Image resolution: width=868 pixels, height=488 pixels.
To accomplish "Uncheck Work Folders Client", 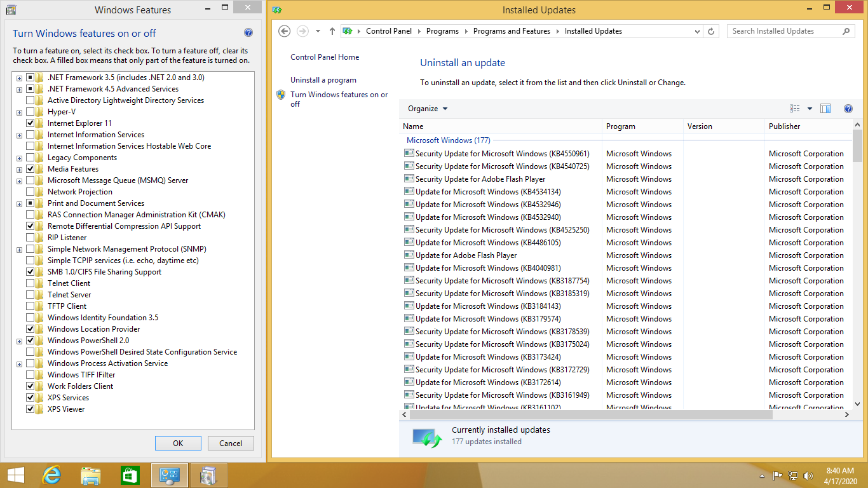I will (x=31, y=386).
